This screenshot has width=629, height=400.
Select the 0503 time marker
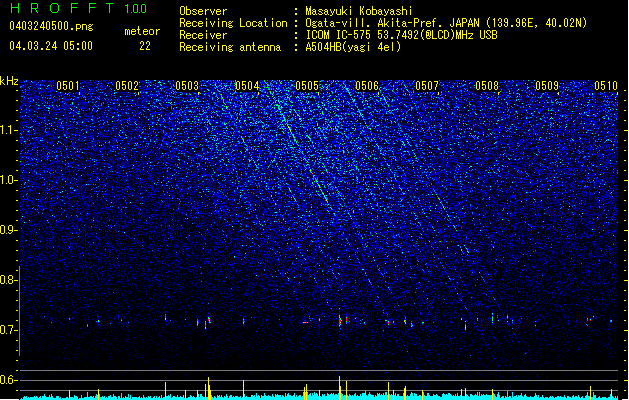(187, 86)
